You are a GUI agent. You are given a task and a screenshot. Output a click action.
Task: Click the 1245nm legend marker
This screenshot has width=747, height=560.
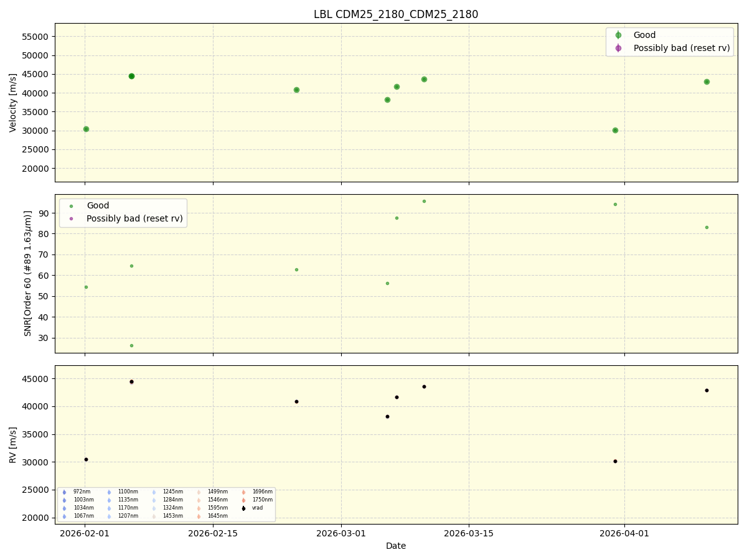click(x=154, y=492)
